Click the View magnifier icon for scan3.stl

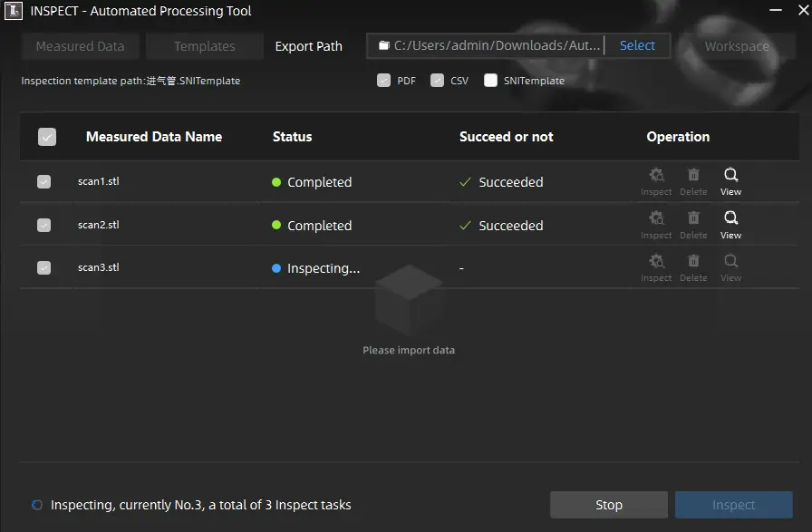(x=730, y=262)
